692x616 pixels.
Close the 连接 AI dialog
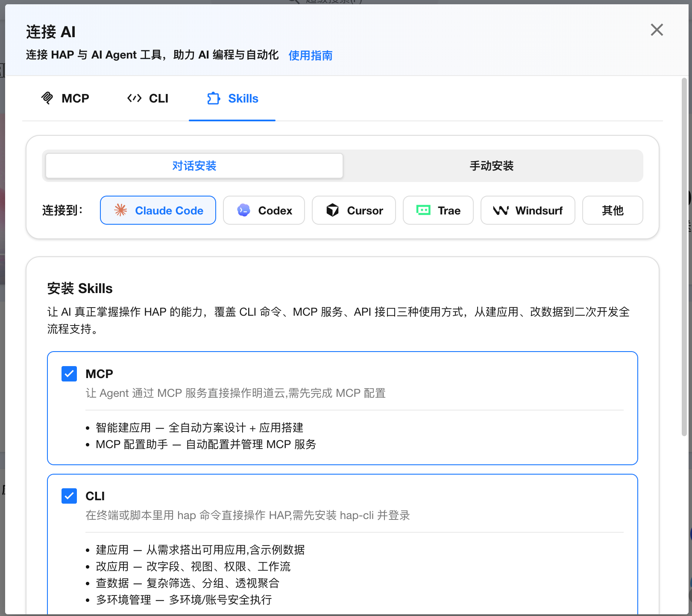click(x=657, y=30)
